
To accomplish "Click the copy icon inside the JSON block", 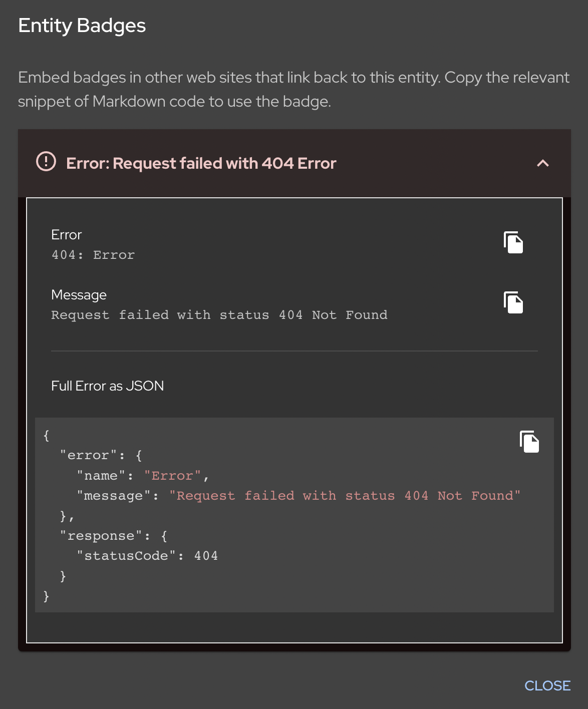I will tap(529, 442).
